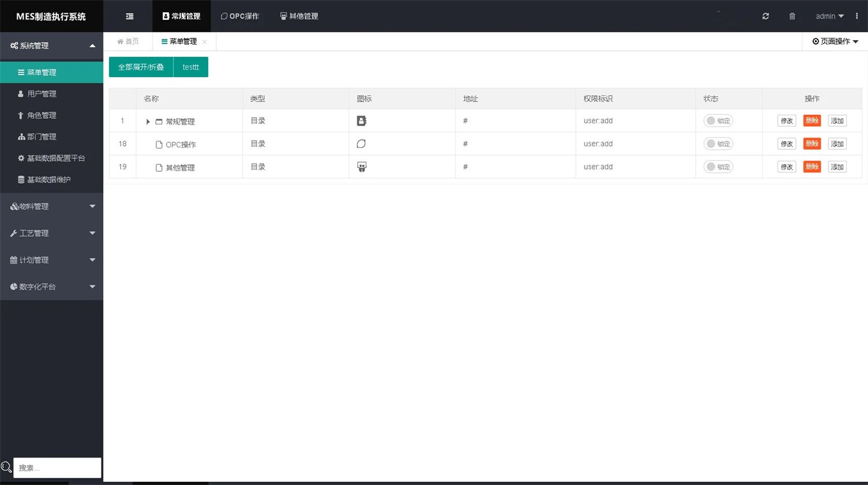Click the trash icon in top bar
This screenshot has height=485, width=868.
(x=792, y=16)
